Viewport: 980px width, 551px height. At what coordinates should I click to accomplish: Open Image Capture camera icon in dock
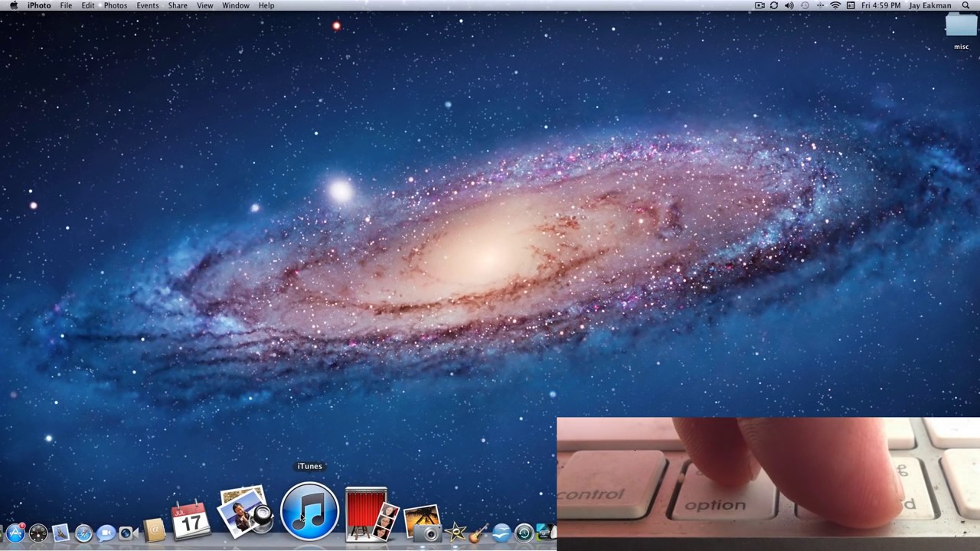coord(422,523)
